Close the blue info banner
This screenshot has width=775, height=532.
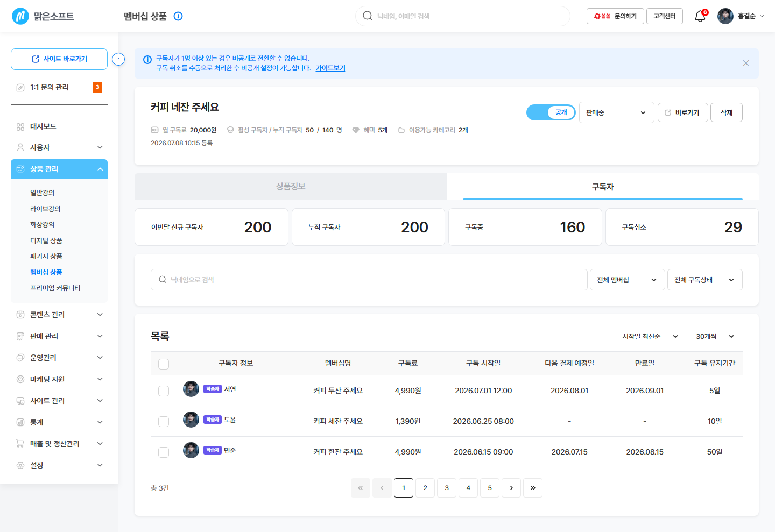746,63
